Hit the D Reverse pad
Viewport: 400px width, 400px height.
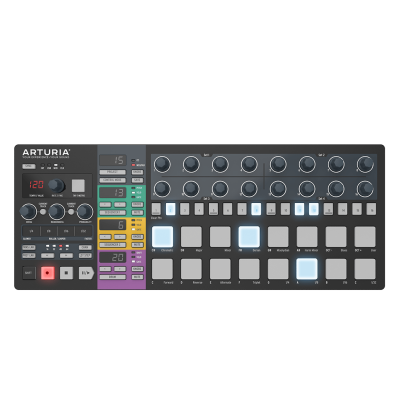tap(191, 269)
